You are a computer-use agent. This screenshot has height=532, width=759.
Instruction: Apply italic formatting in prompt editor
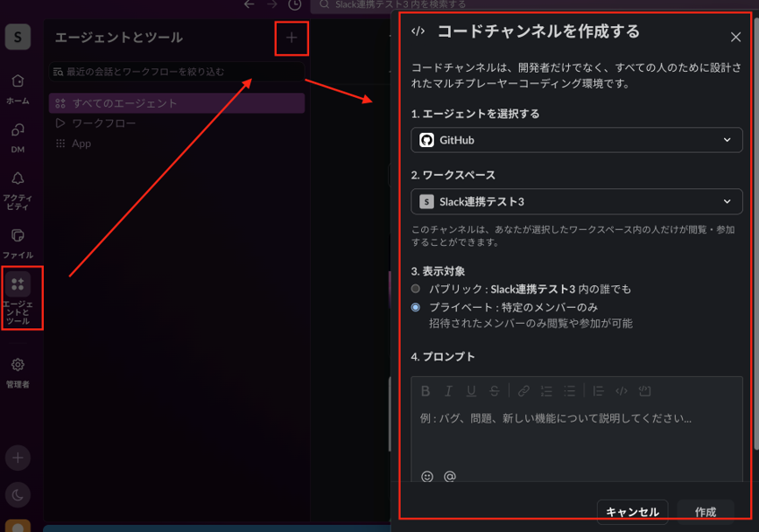click(449, 391)
